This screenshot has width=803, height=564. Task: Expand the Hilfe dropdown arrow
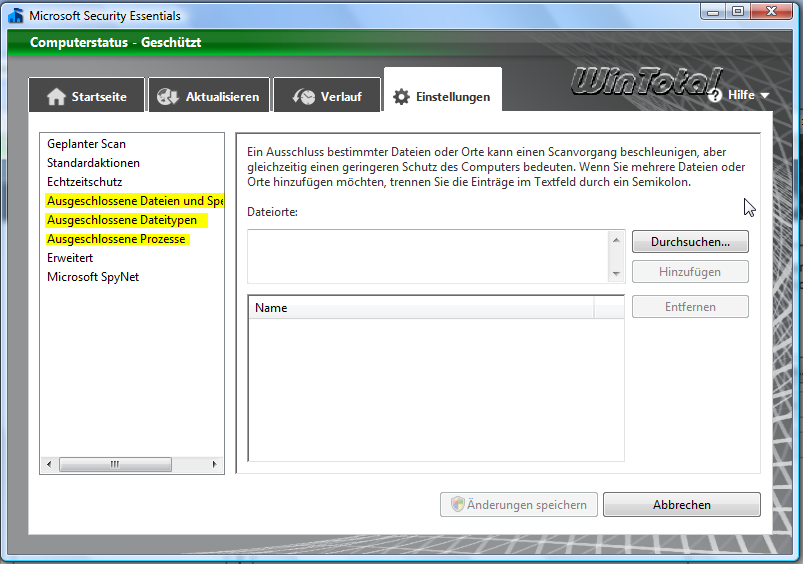click(x=765, y=95)
